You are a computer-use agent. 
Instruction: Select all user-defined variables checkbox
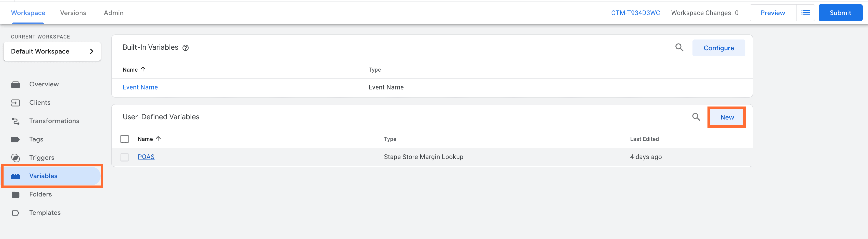(124, 139)
